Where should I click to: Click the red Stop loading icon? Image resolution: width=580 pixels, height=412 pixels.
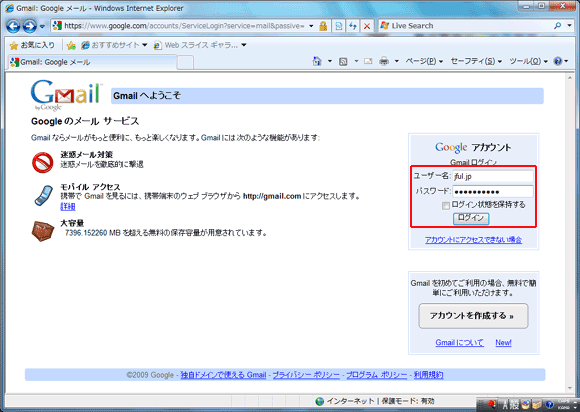367,26
